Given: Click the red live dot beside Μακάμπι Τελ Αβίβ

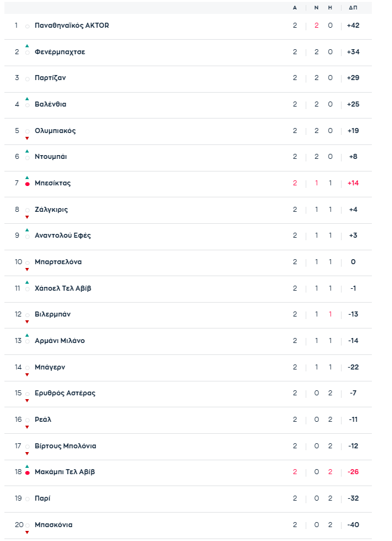Looking at the screenshot, I should point(27,473).
